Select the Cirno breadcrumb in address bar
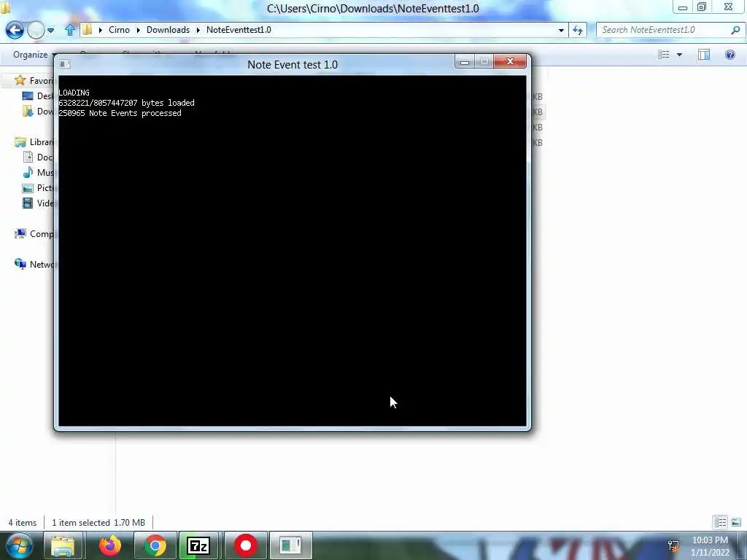The width and height of the screenshot is (747, 560). pyautogui.click(x=119, y=29)
